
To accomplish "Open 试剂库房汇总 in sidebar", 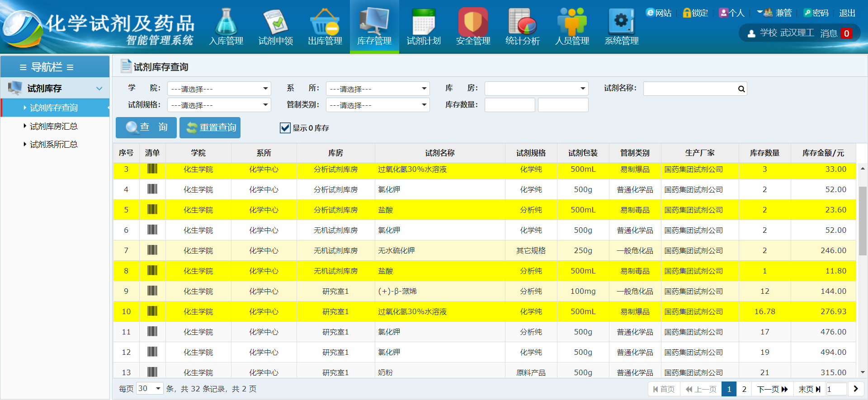I will click(x=55, y=126).
